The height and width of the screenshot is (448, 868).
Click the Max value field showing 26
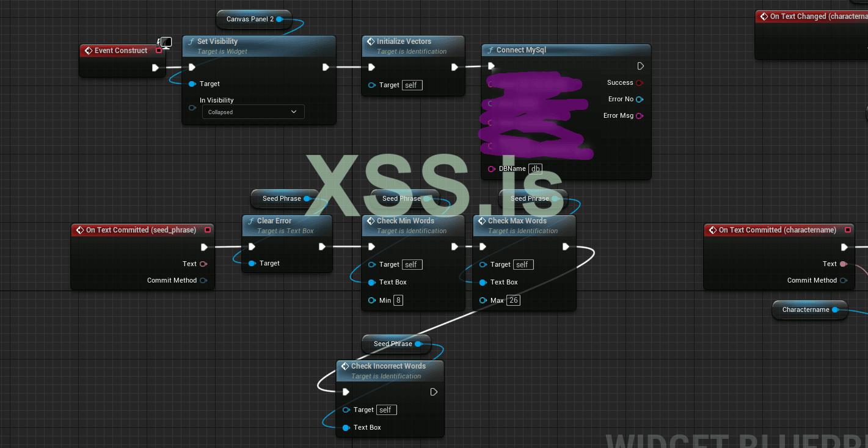tap(513, 300)
